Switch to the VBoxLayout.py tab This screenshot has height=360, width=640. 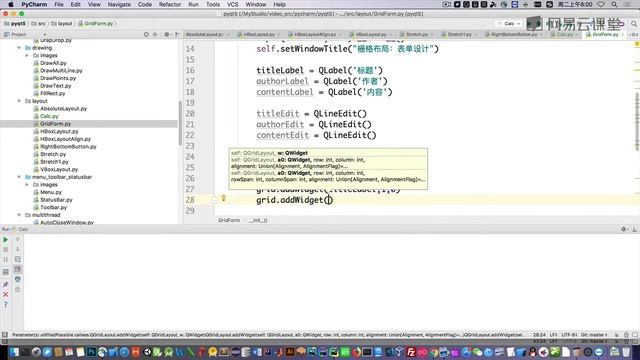(370, 35)
